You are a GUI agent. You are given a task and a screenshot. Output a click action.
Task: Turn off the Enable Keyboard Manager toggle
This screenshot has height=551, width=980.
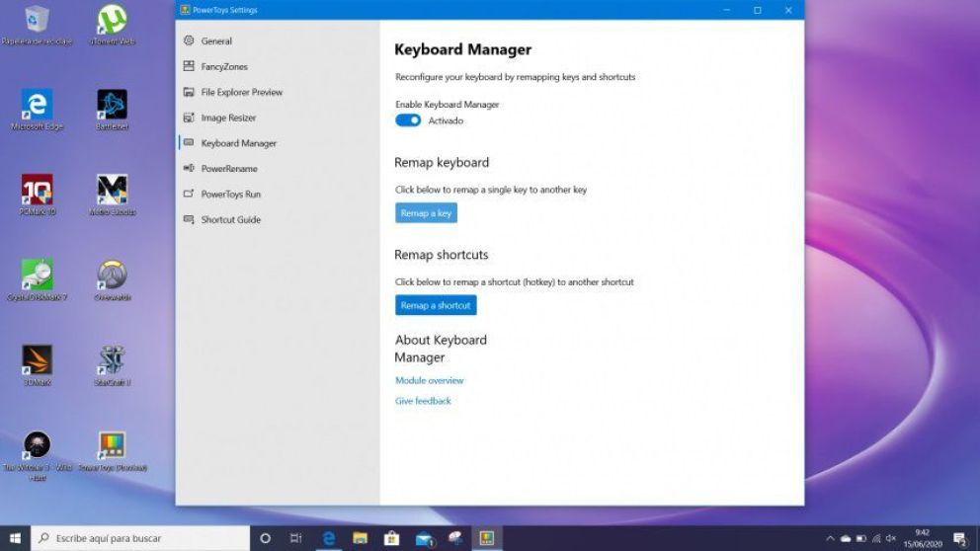click(x=408, y=120)
